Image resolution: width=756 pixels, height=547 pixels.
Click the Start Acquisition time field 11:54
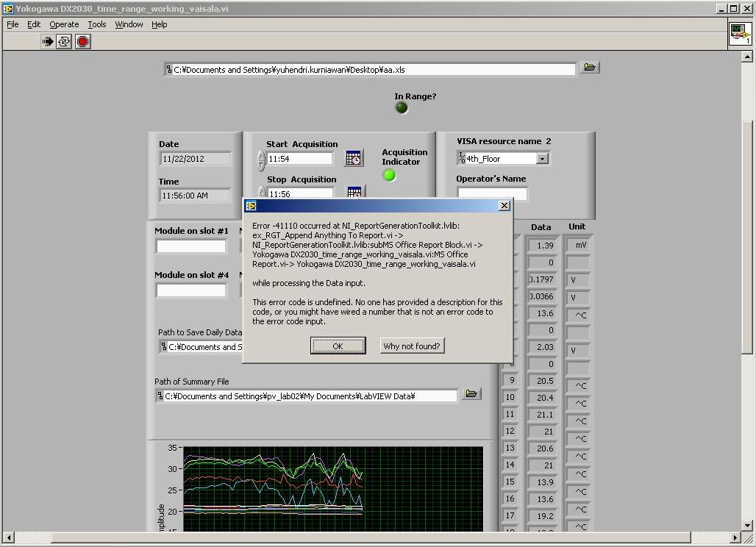click(299, 159)
